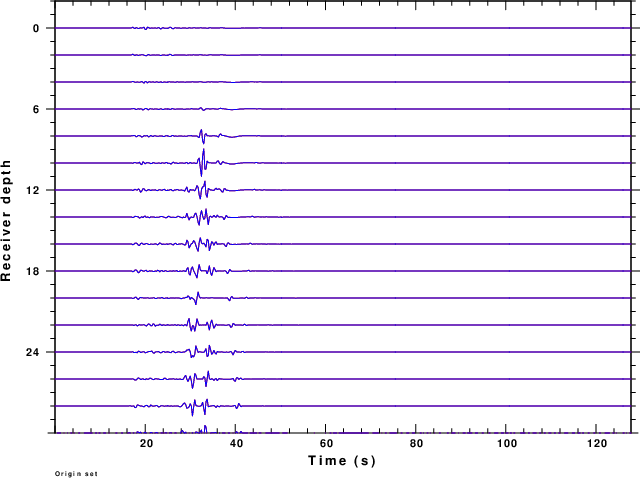
Task: Click the time axis label '40'
Action: click(236, 444)
